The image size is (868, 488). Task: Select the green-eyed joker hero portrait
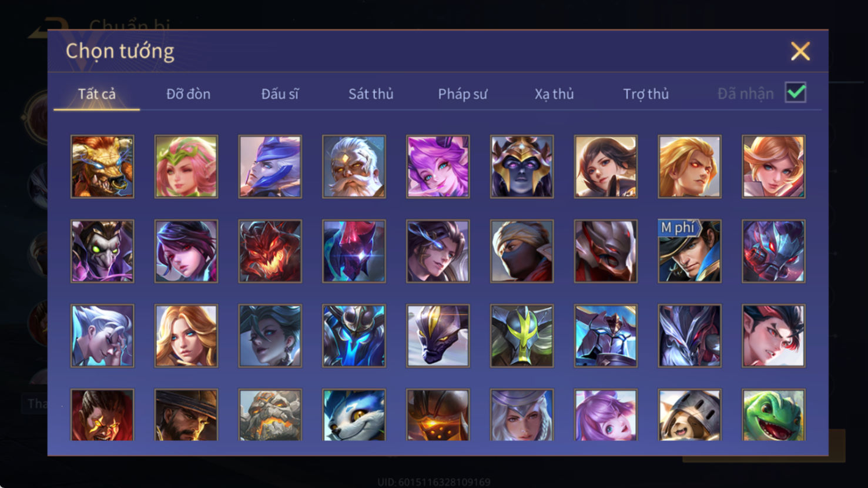[x=102, y=252]
